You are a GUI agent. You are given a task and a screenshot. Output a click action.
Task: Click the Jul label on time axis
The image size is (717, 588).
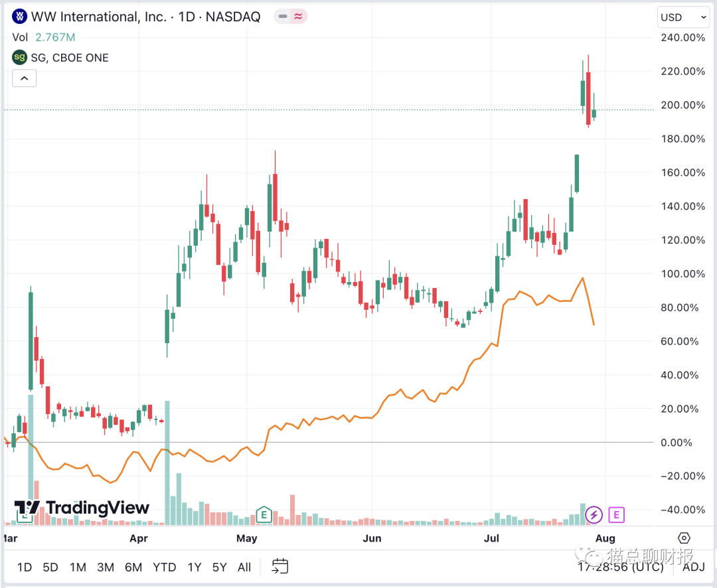(x=491, y=538)
